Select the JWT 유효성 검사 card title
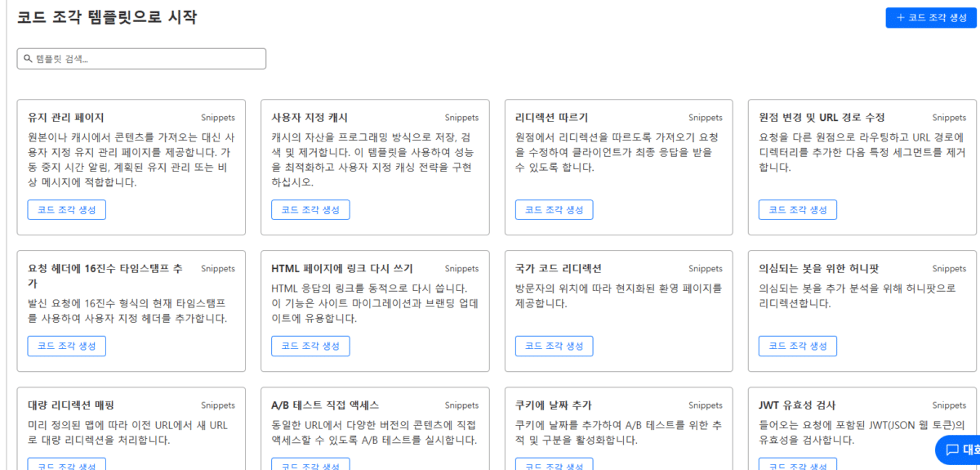Image resolution: width=980 pixels, height=470 pixels. pos(797,405)
